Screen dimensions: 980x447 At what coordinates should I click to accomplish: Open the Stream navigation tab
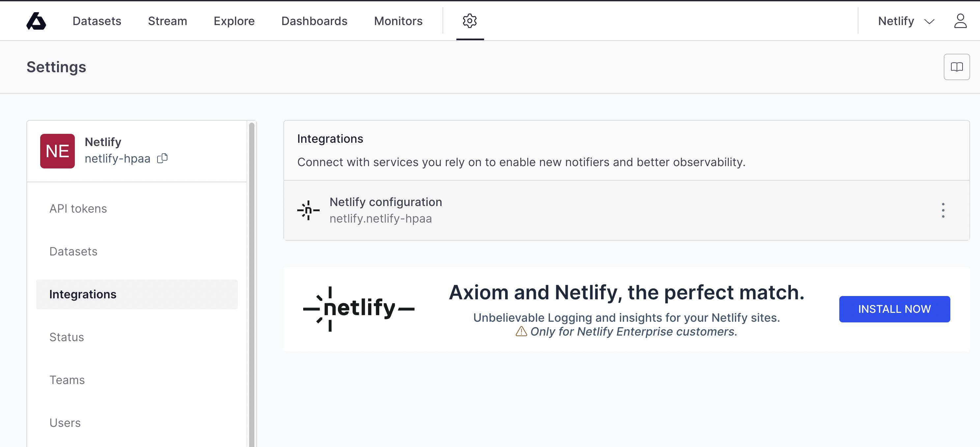pos(167,21)
